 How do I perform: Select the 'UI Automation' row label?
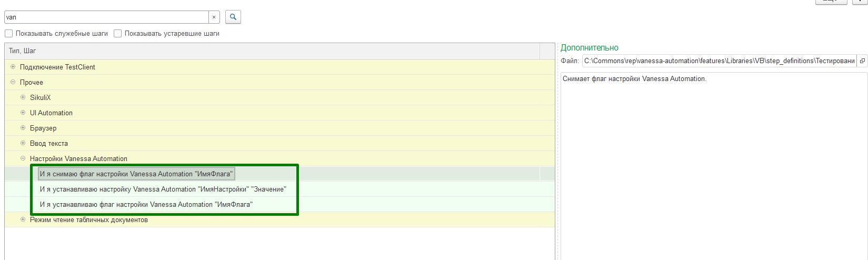point(51,113)
